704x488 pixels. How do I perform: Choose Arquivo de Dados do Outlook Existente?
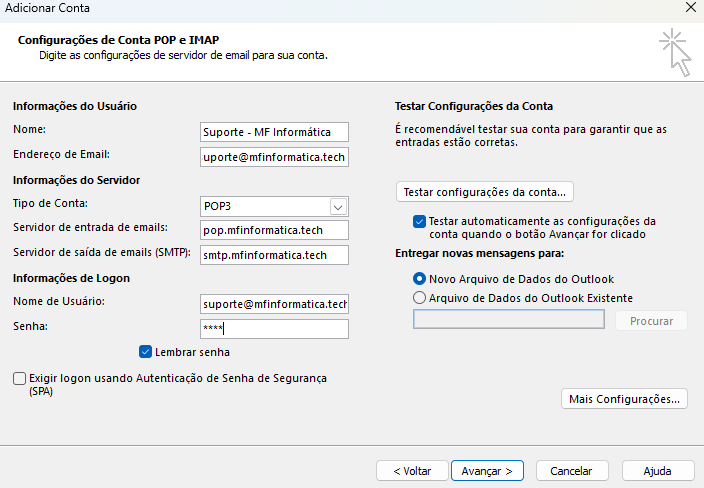[x=419, y=298]
